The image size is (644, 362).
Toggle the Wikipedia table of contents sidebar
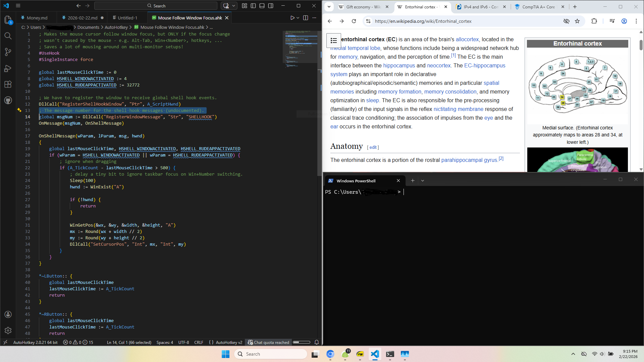[x=333, y=41]
